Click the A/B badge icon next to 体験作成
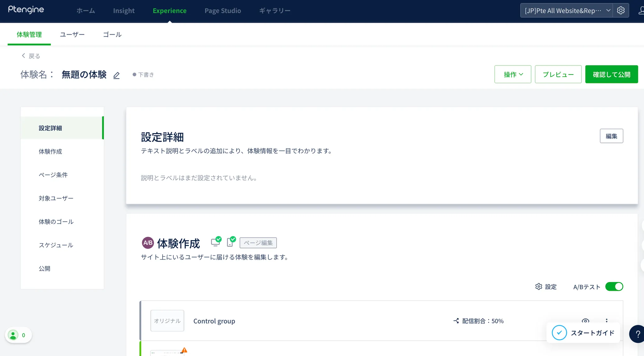This screenshot has width=644, height=356. tap(148, 243)
